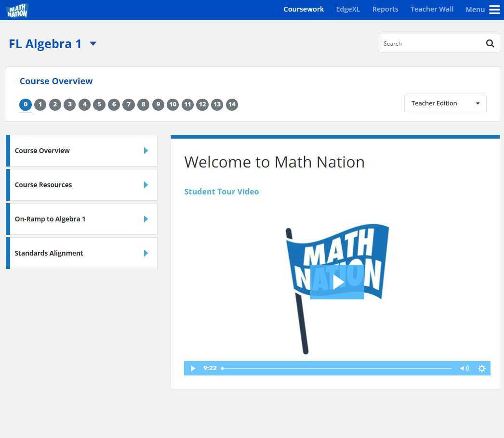Open the Teacher Edition dropdown
This screenshot has width=504, height=438.
click(444, 103)
